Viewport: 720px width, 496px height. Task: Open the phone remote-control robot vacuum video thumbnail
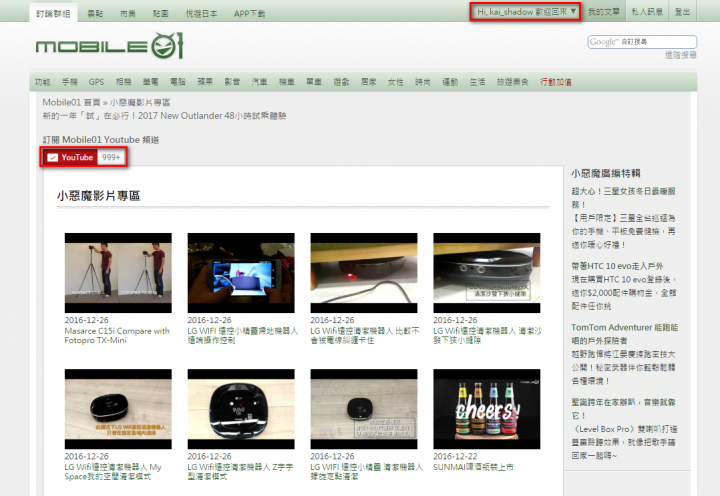tap(241, 273)
